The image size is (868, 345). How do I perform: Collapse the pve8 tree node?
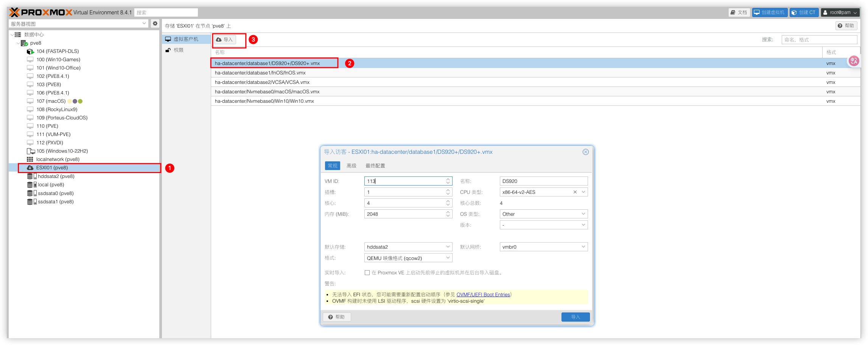[x=18, y=43]
